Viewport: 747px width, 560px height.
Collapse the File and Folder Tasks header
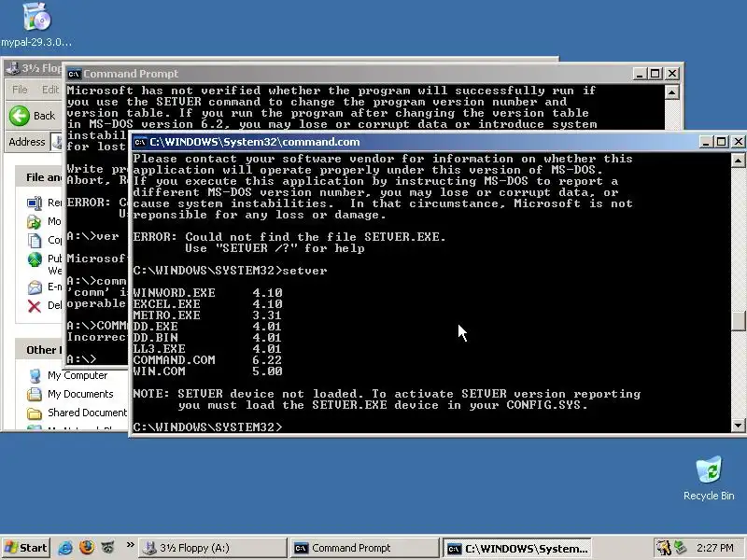pos(40,177)
